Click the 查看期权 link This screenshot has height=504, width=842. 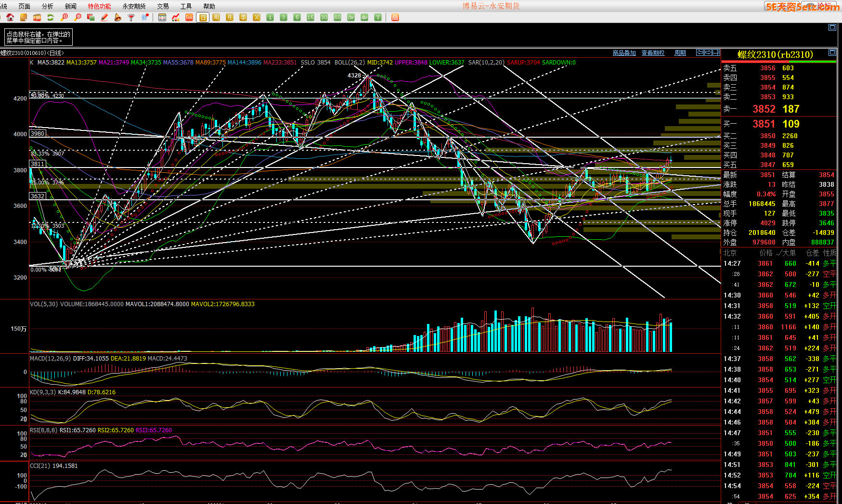click(x=653, y=53)
